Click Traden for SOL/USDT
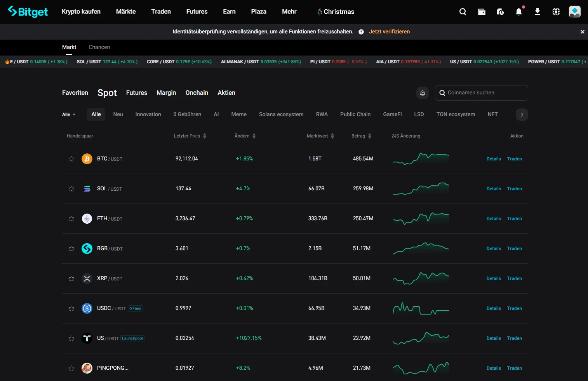The image size is (588, 381). (515, 189)
